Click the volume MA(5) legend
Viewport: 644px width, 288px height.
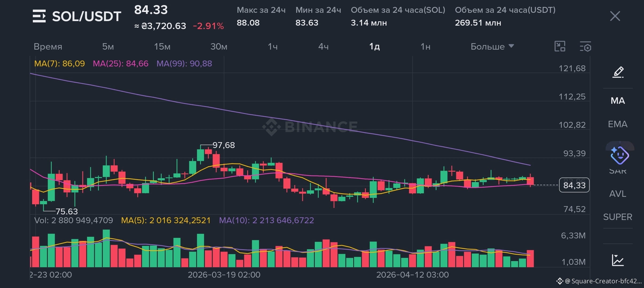click(x=166, y=220)
